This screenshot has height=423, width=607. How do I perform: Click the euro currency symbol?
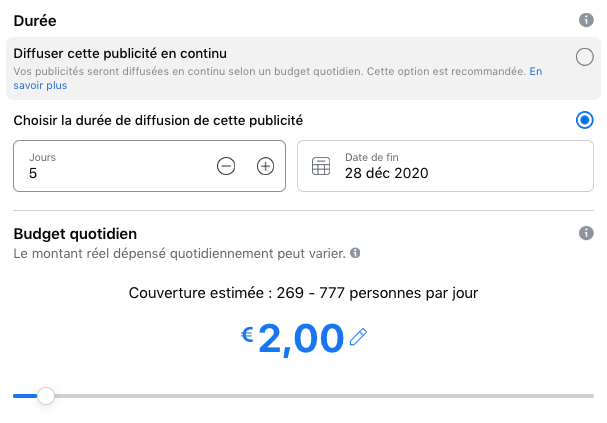tap(247, 334)
